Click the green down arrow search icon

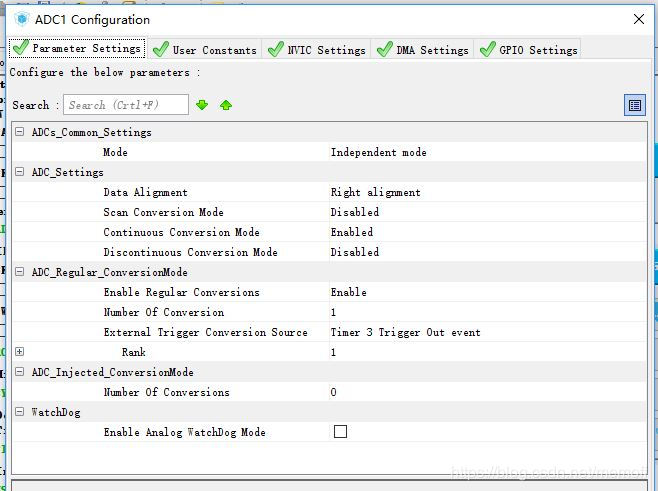pyautogui.click(x=202, y=105)
